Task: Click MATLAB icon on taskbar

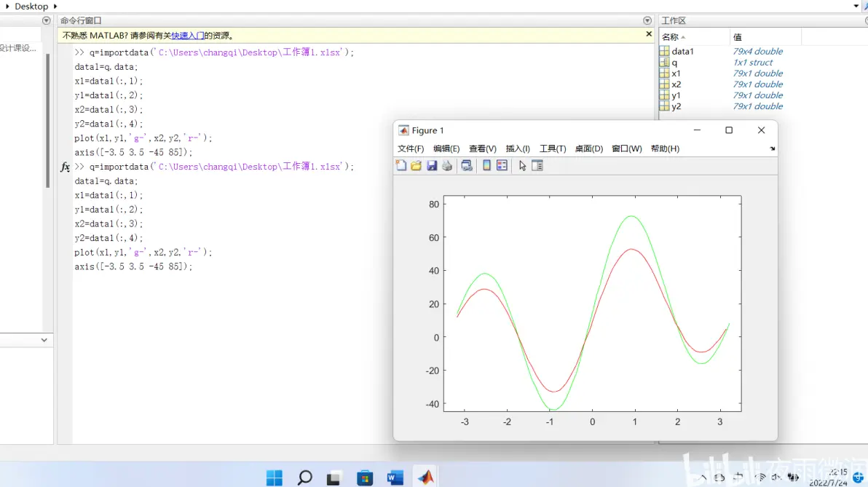Action: [x=426, y=477]
